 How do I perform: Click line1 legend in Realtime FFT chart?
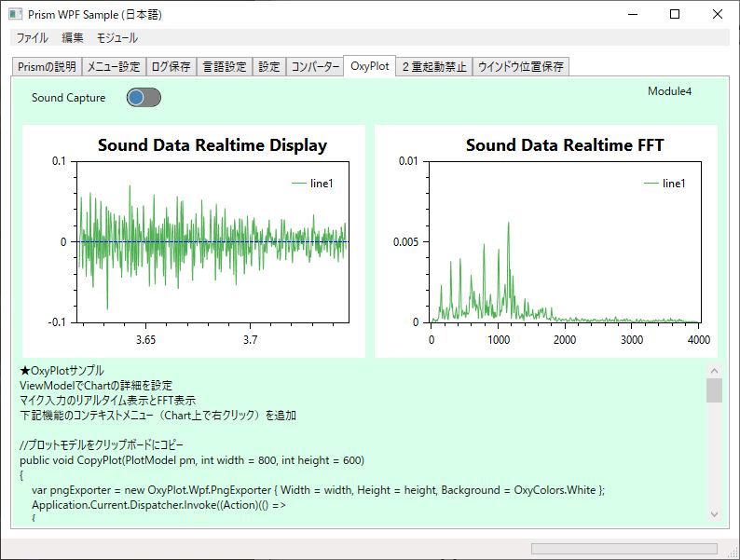pos(665,184)
